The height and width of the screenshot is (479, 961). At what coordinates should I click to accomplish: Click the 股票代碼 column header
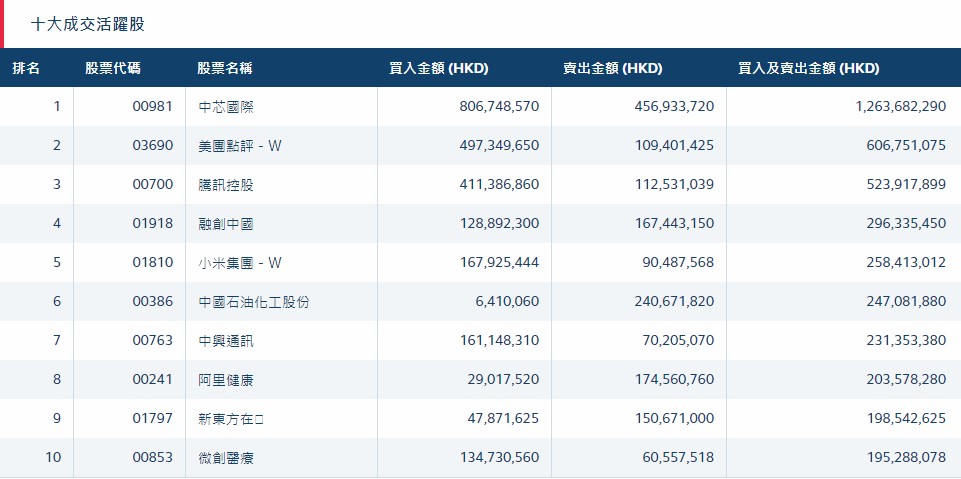(x=113, y=68)
